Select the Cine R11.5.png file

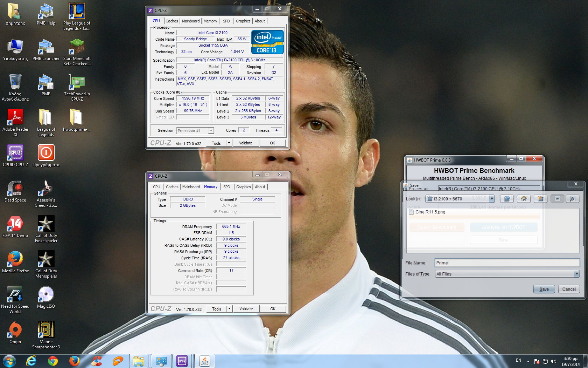(x=427, y=212)
